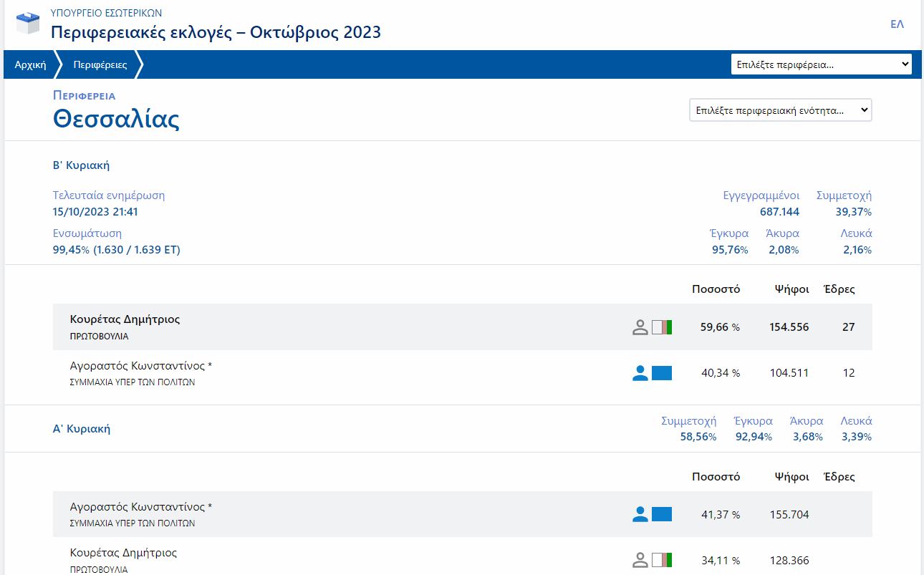Click the 104.511 votes cell

pos(789,373)
